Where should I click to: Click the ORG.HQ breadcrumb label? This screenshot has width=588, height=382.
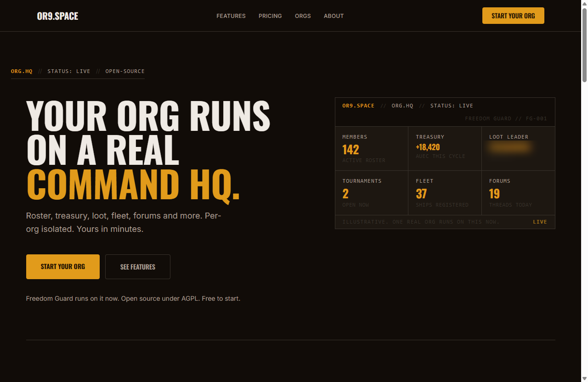[x=22, y=71]
